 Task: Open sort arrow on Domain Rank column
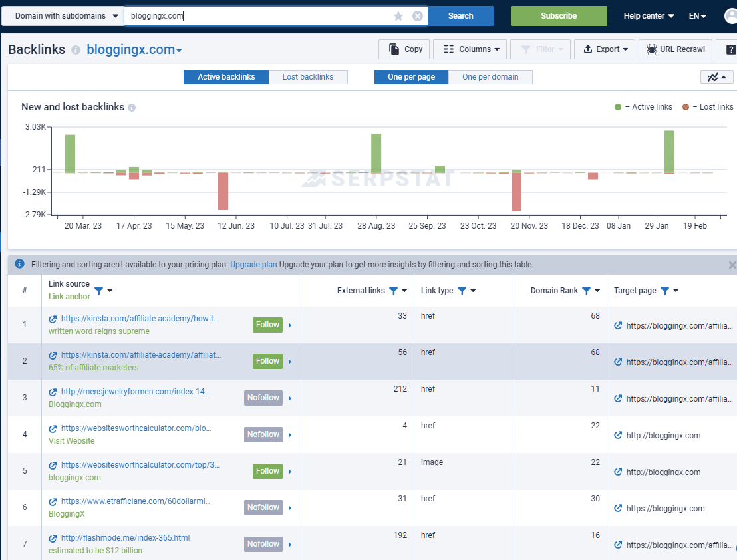tap(597, 291)
